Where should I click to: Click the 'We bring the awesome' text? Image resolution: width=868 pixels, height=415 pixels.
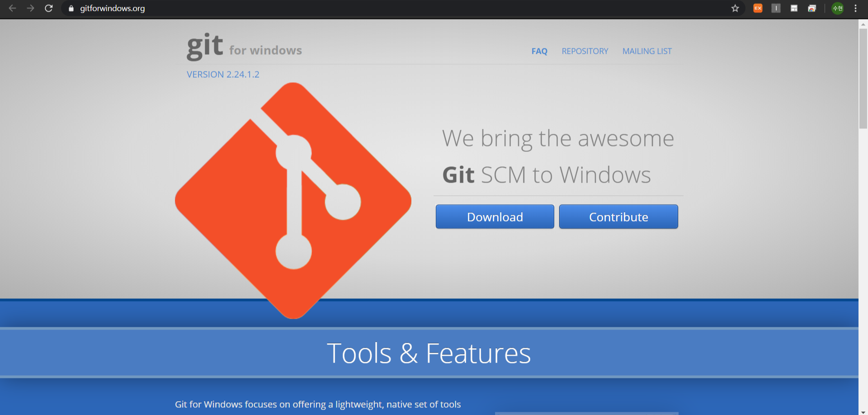tap(558, 138)
